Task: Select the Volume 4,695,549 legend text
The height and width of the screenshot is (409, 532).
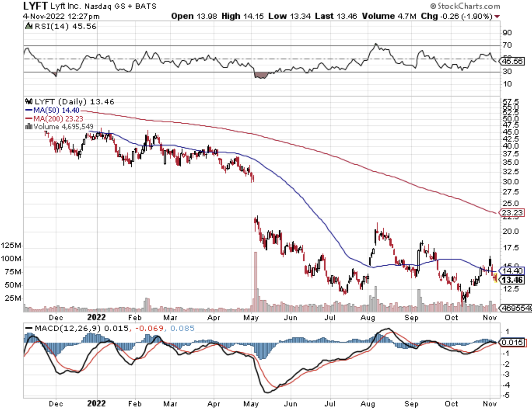Action: click(63, 126)
